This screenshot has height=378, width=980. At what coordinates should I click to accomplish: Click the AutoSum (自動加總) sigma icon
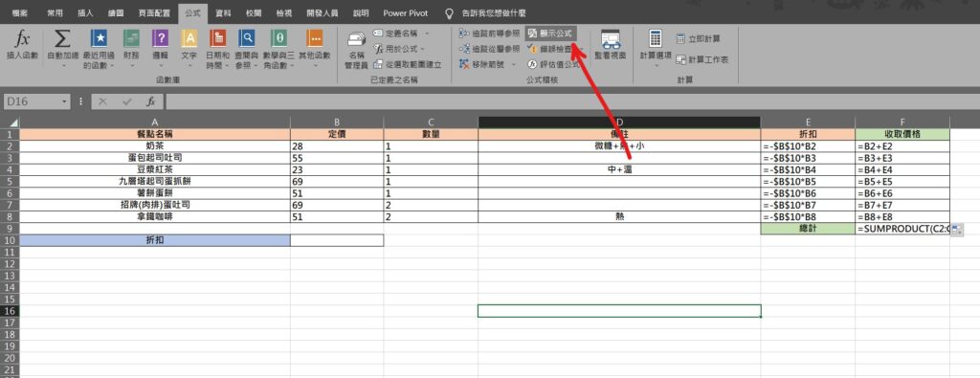(62, 38)
